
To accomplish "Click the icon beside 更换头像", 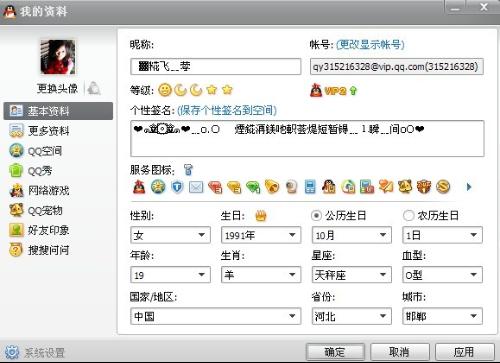I will [94, 88].
